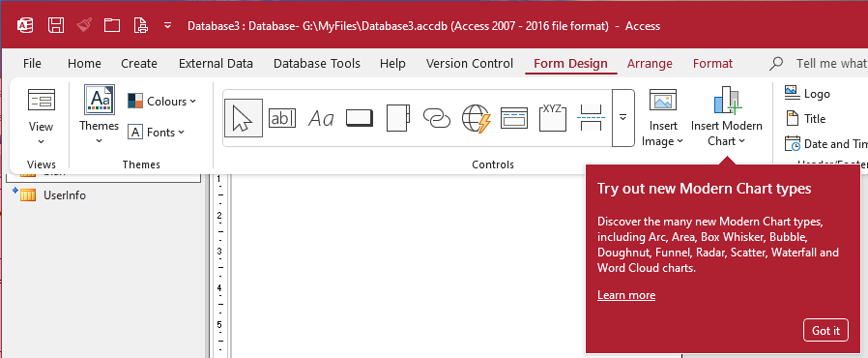Open the File menu
The image size is (868, 358).
pos(32,64)
